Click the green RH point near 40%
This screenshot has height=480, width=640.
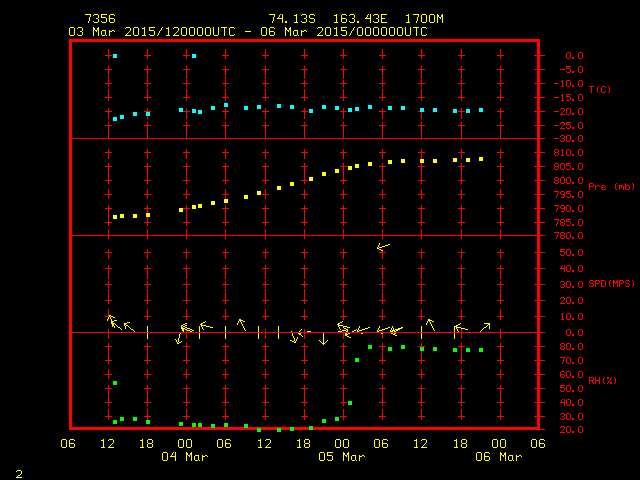pyautogui.click(x=350, y=403)
